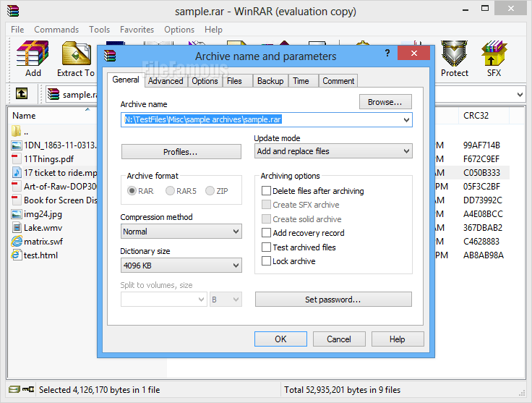Image resolution: width=532 pixels, height=403 pixels.
Task: Click the books icon in dialog title bar
Action: click(110, 56)
